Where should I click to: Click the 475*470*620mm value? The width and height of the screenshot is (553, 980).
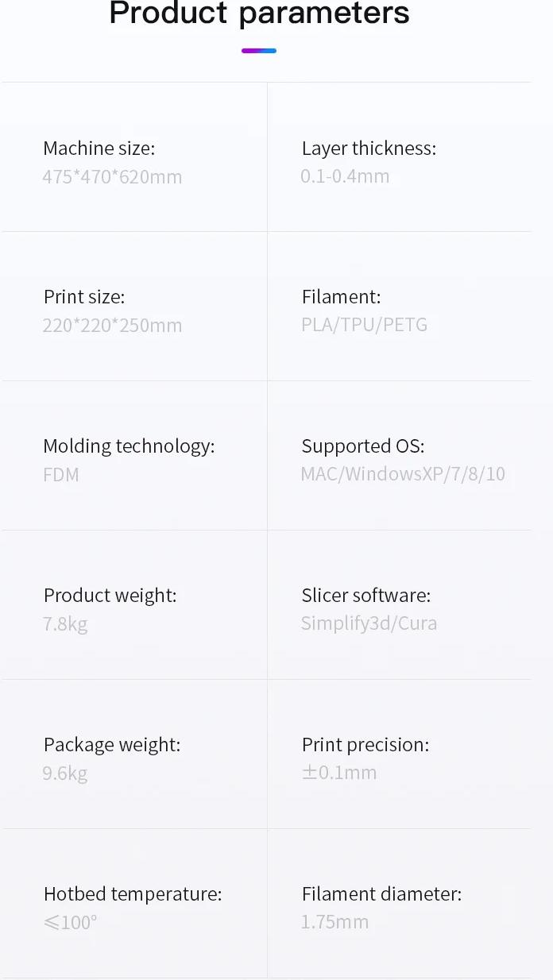[x=112, y=176]
